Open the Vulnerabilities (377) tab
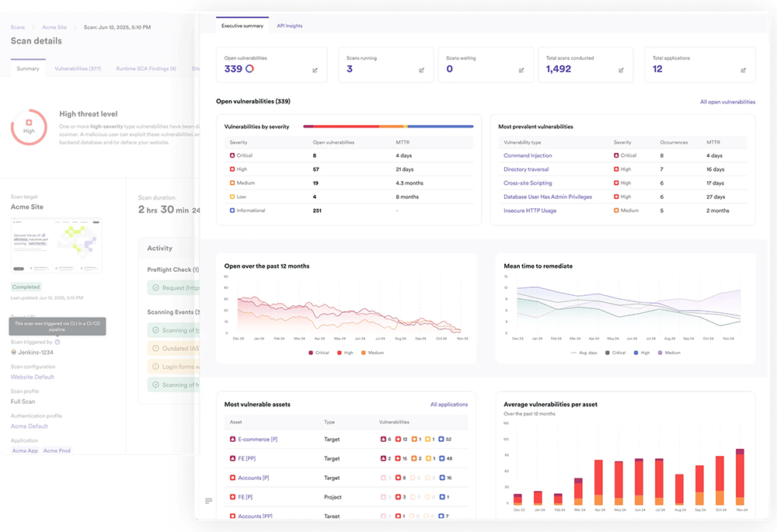 point(78,68)
